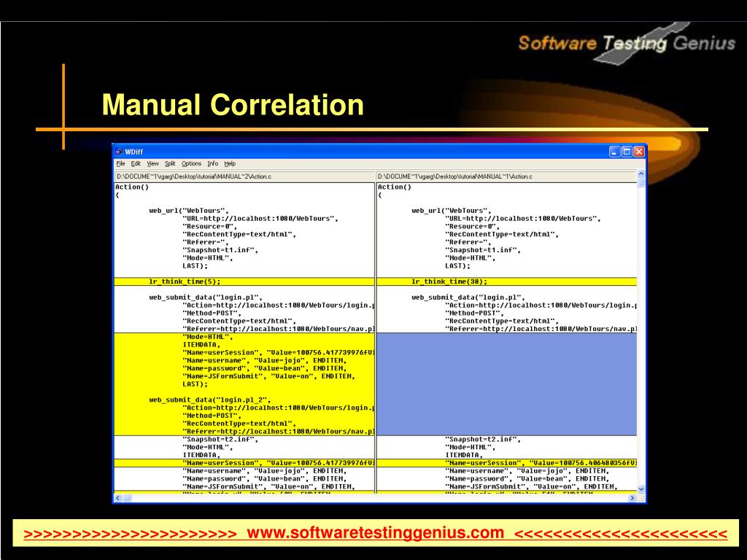Click the Manual Correlation slide title

click(233, 105)
